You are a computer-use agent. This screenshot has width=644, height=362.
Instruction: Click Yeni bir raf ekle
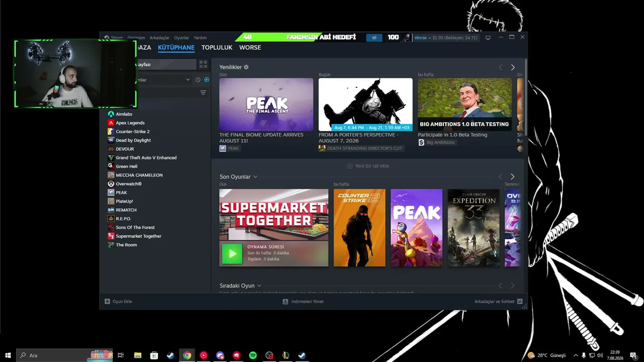[368, 166]
